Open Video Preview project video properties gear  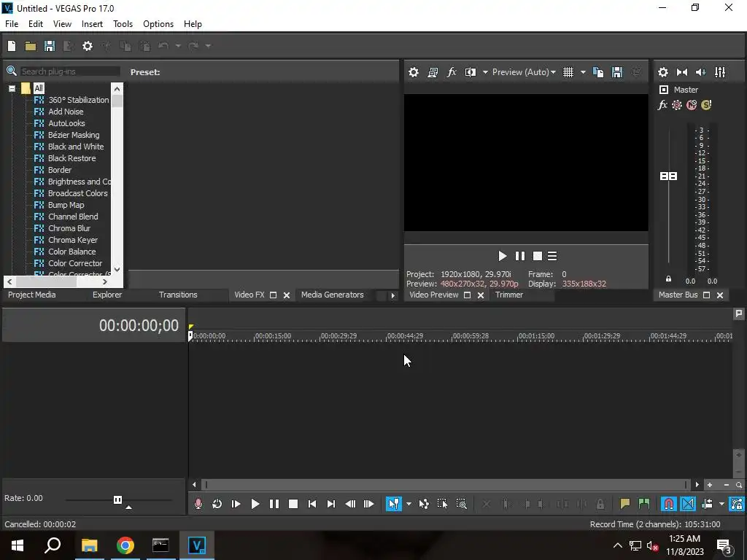coord(414,72)
